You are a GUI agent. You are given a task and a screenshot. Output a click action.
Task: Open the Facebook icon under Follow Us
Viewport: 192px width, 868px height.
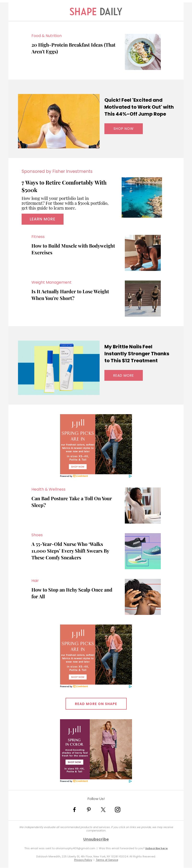tap(74, 809)
